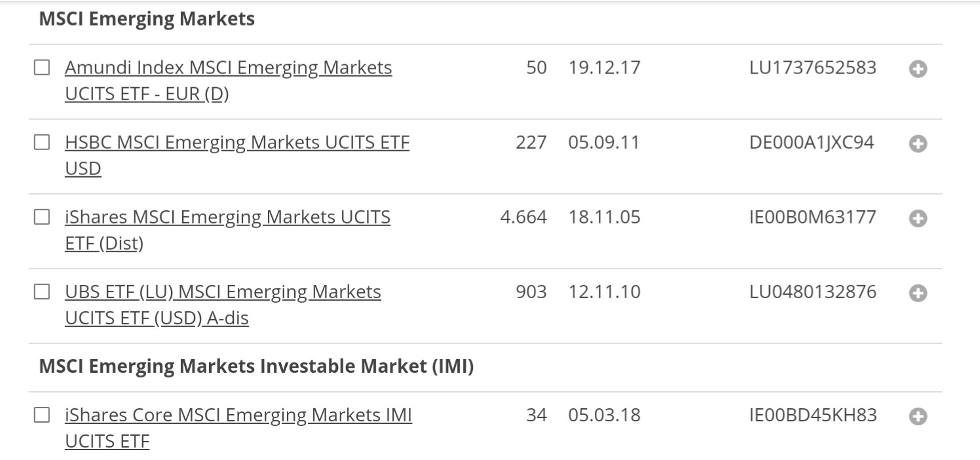The image size is (980, 460).
Task: Open HSBC MSCI Emerging Markets UCITS ETF link
Action: [236, 143]
